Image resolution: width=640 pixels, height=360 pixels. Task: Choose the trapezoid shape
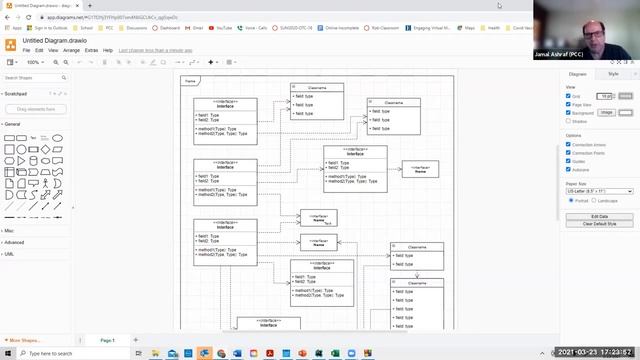[45, 172]
